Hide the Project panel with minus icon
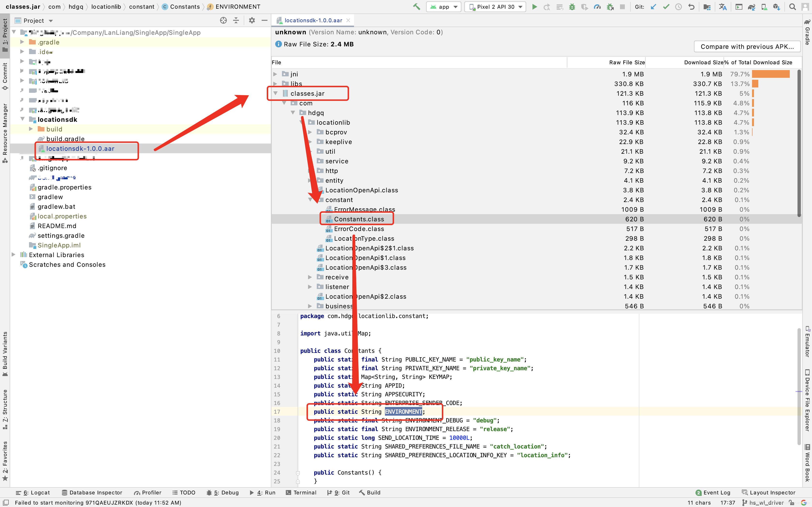This screenshot has width=812, height=507. 264,21
